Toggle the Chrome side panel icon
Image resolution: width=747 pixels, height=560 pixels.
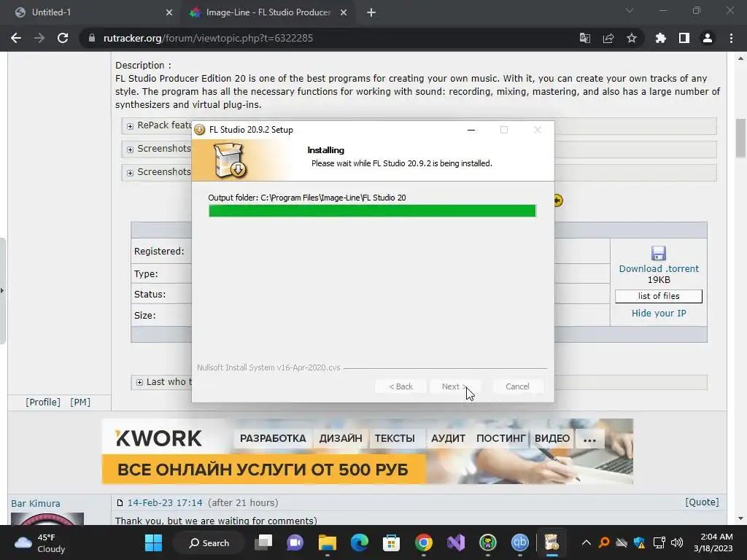(x=684, y=38)
